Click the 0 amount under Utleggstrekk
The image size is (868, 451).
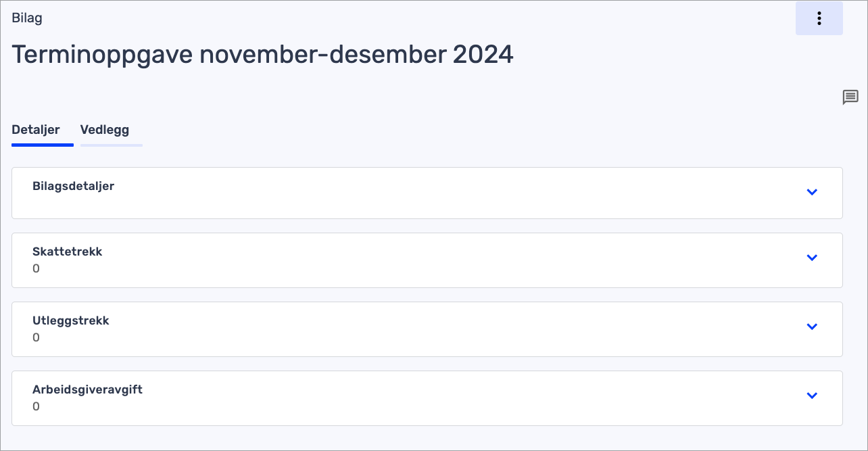click(x=37, y=337)
